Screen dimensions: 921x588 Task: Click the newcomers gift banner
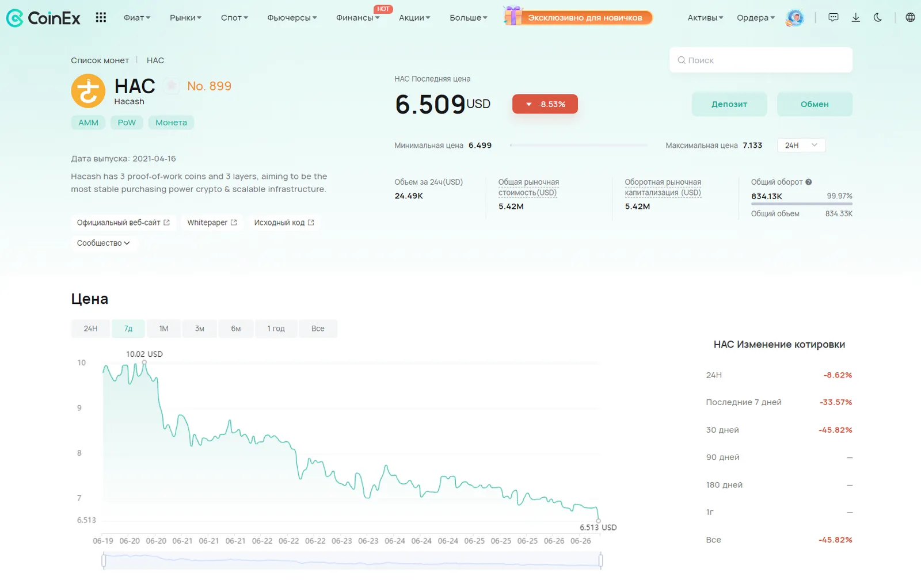click(578, 17)
